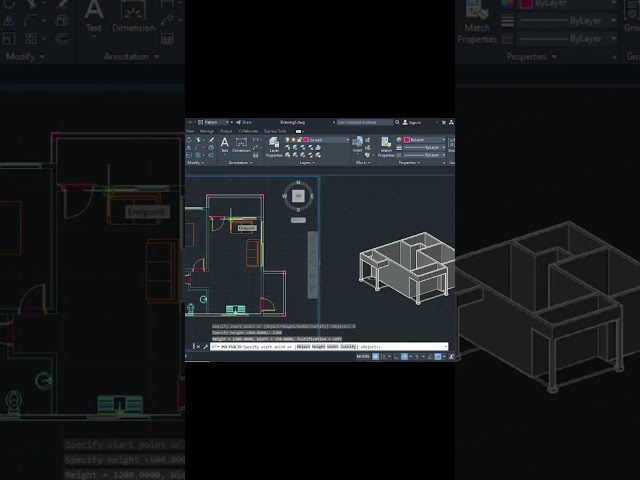Image resolution: width=640 pixels, height=480 pixels.
Task: Choose the Width option in command line
Action: [333, 347]
